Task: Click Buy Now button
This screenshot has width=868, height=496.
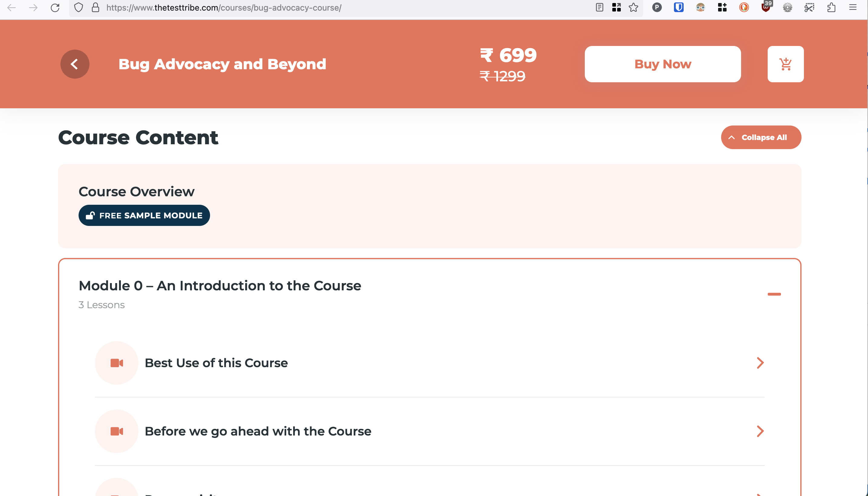Action: tap(662, 64)
